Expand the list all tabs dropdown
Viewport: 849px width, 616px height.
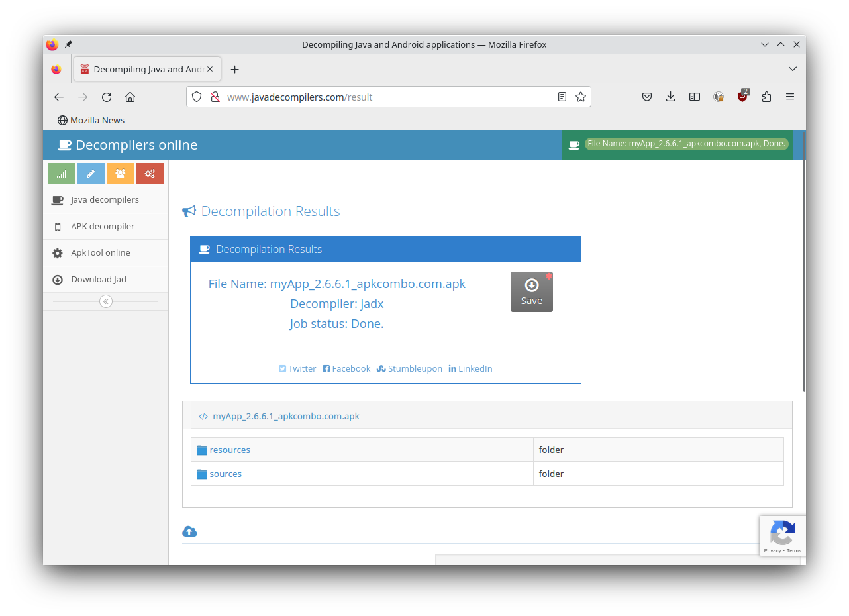coord(792,69)
